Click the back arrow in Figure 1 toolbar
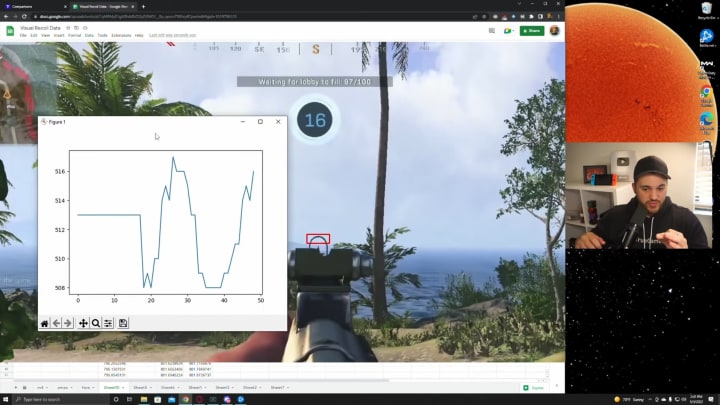 pos(56,323)
